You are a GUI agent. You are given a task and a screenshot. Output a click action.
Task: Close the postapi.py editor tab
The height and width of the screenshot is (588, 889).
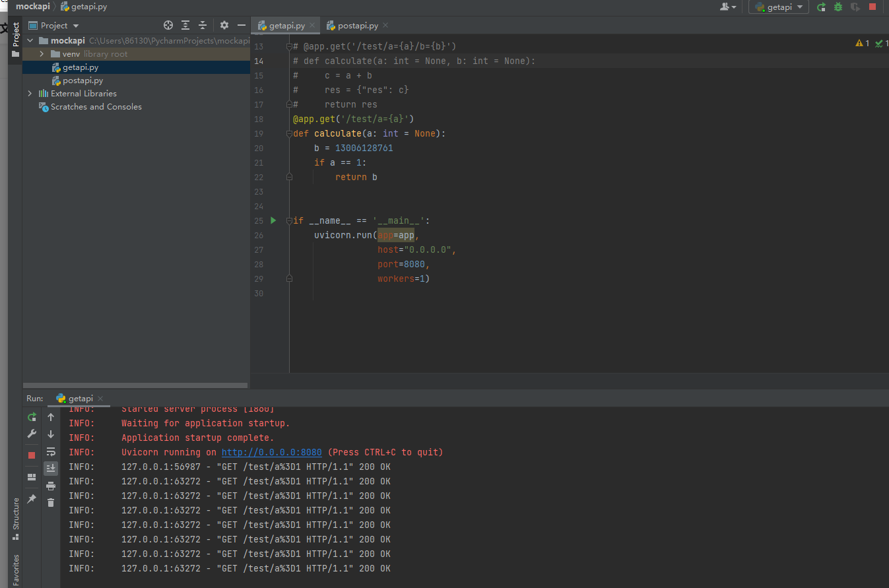tap(385, 26)
